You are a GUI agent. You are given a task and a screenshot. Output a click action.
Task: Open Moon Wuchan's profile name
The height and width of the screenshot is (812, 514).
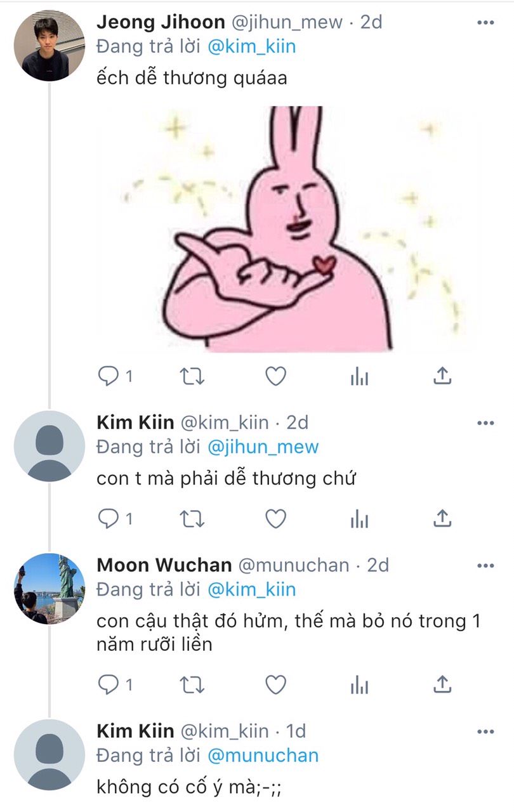164,565
